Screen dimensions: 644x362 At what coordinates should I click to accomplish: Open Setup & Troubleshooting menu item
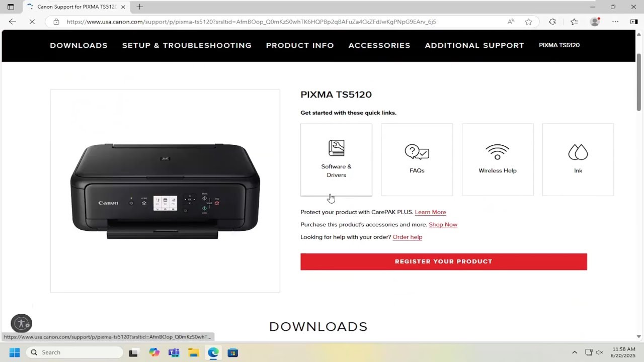(187, 45)
